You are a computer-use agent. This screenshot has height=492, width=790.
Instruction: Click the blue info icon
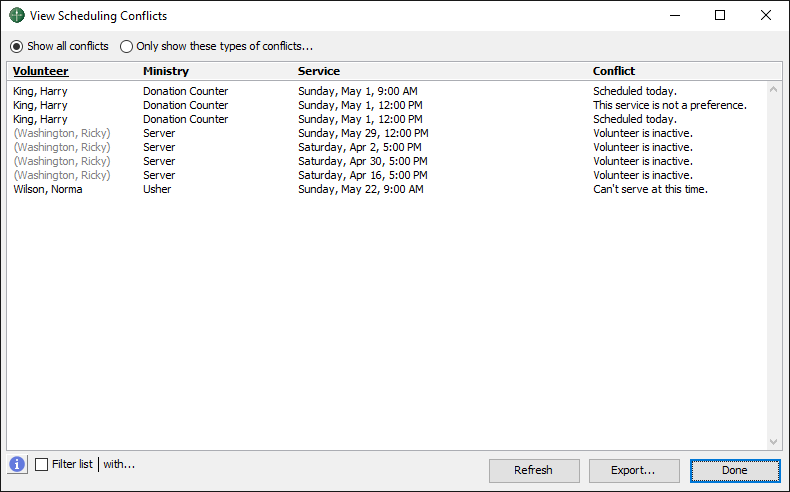tap(18, 464)
